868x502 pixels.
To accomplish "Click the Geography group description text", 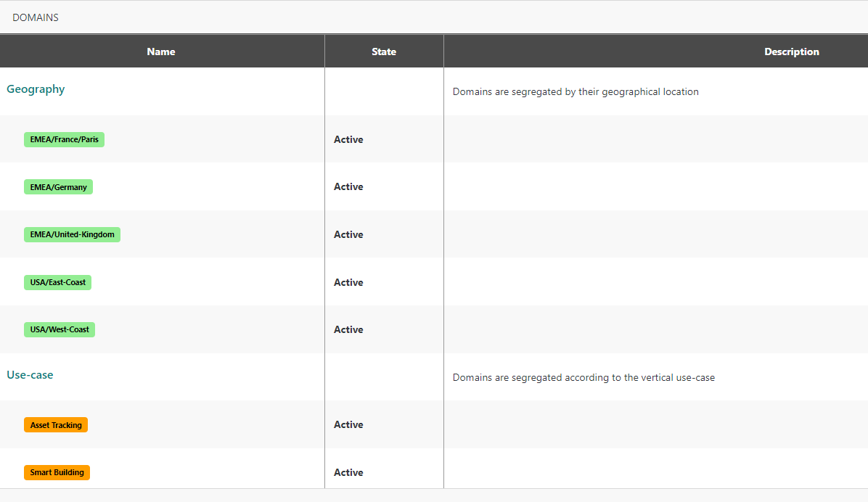I will [x=575, y=92].
